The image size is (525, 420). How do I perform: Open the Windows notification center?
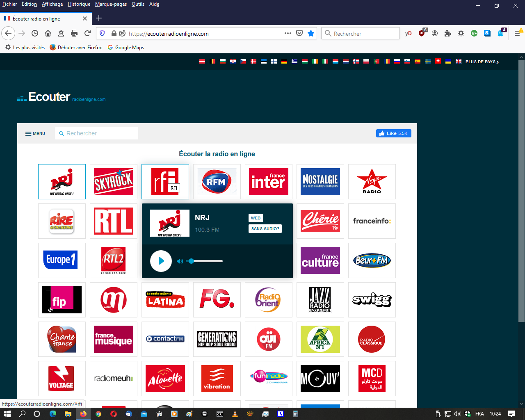click(511, 414)
